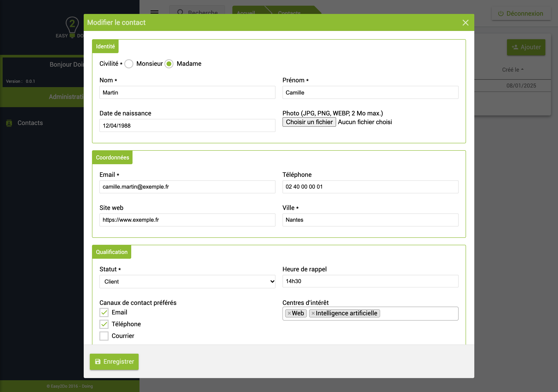Select the Identité section header
This screenshot has height=392, width=558.
[x=105, y=46]
